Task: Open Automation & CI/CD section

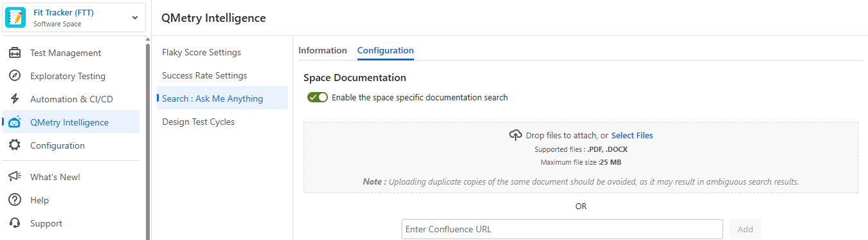Action: coord(71,99)
